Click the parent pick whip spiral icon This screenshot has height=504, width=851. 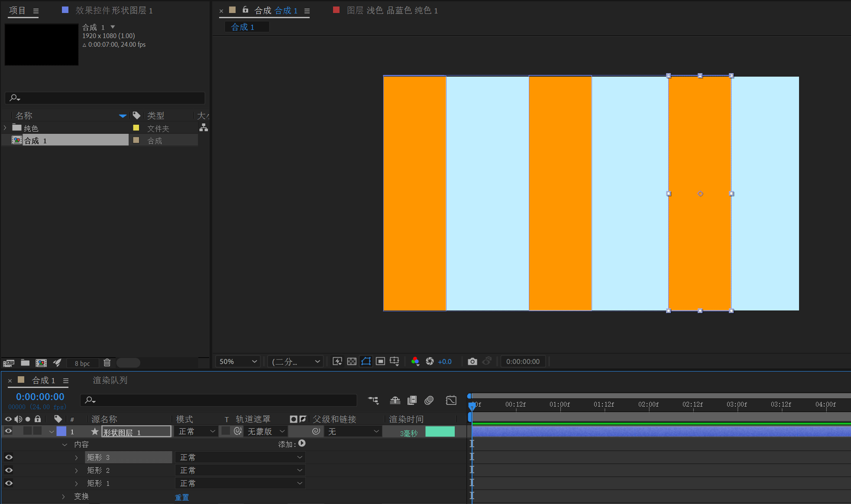(x=316, y=431)
